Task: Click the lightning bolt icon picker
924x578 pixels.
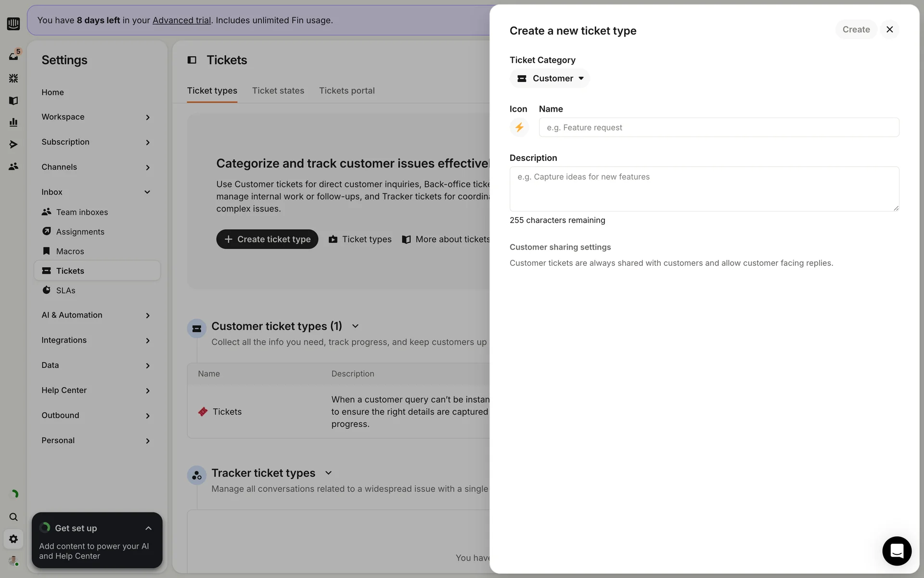Action: click(x=519, y=127)
